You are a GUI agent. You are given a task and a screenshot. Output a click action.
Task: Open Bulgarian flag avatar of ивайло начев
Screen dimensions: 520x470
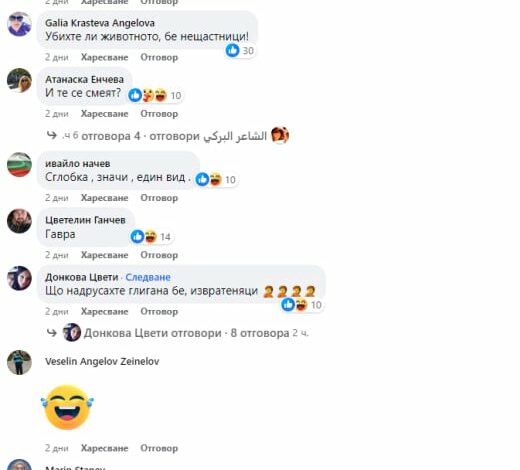(x=19, y=165)
